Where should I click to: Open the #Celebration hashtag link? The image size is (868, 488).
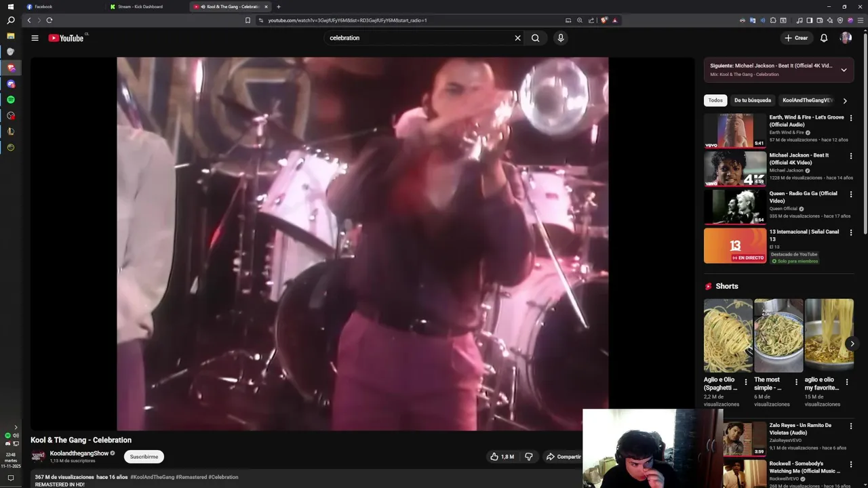[x=223, y=477]
